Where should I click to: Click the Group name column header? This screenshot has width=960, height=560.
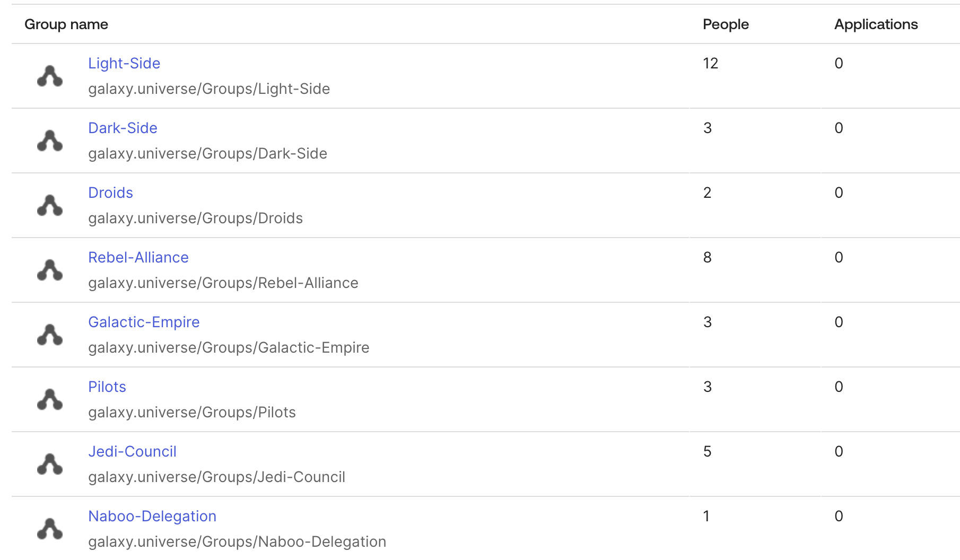[x=66, y=24]
